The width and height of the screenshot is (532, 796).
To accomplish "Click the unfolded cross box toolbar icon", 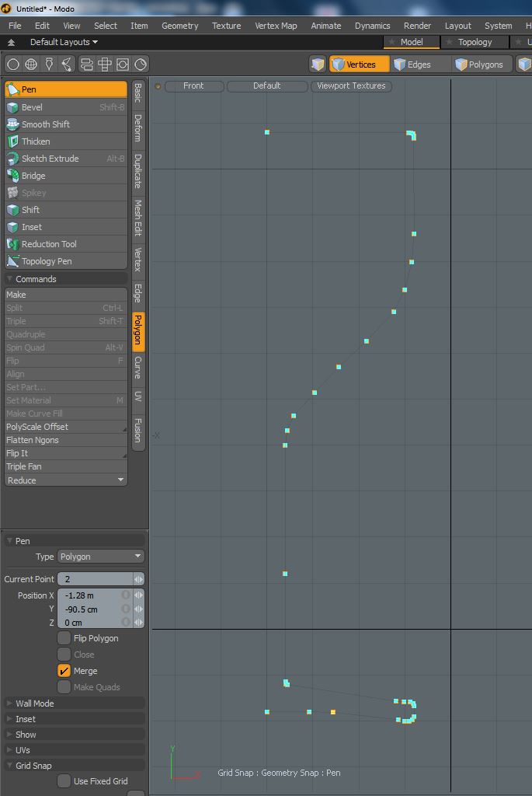I will tap(105, 65).
